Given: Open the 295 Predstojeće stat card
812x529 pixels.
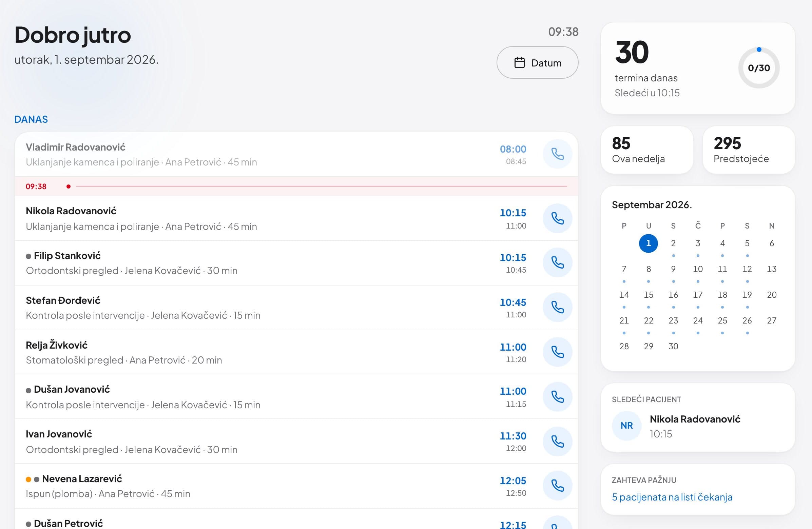Looking at the screenshot, I should (x=749, y=150).
